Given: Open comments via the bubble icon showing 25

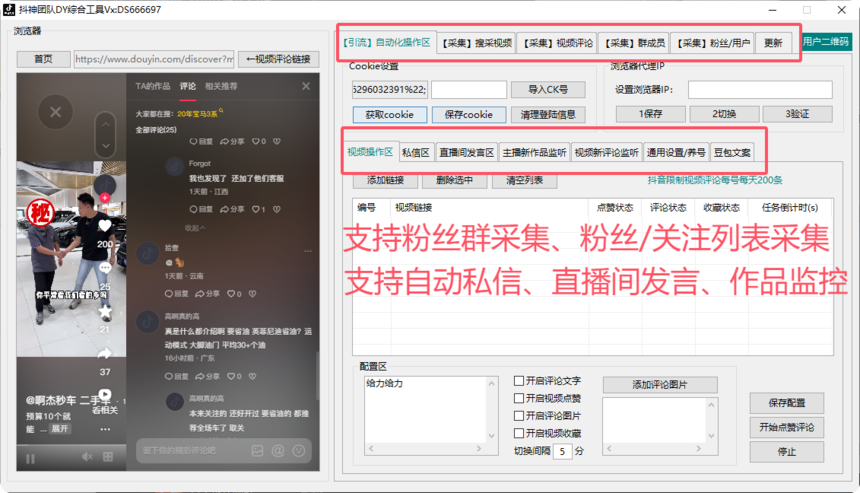Looking at the screenshot, I should (x=105, y=268).
